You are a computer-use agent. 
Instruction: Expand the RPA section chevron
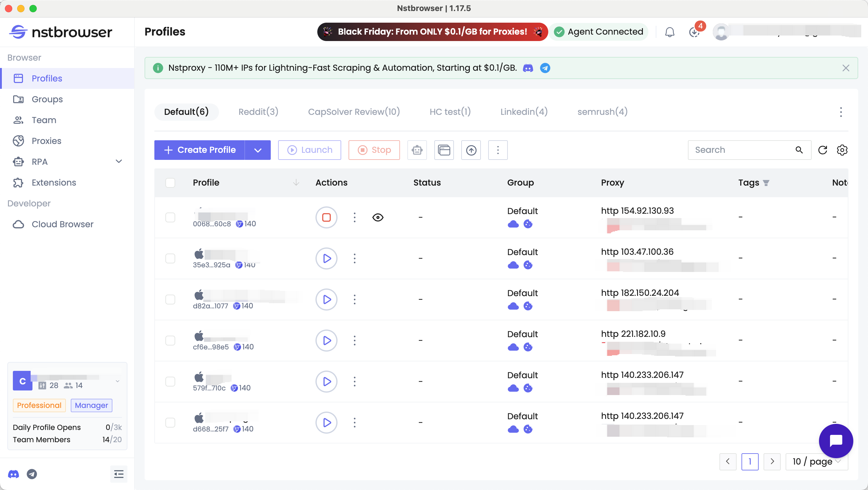click(119, 162)
